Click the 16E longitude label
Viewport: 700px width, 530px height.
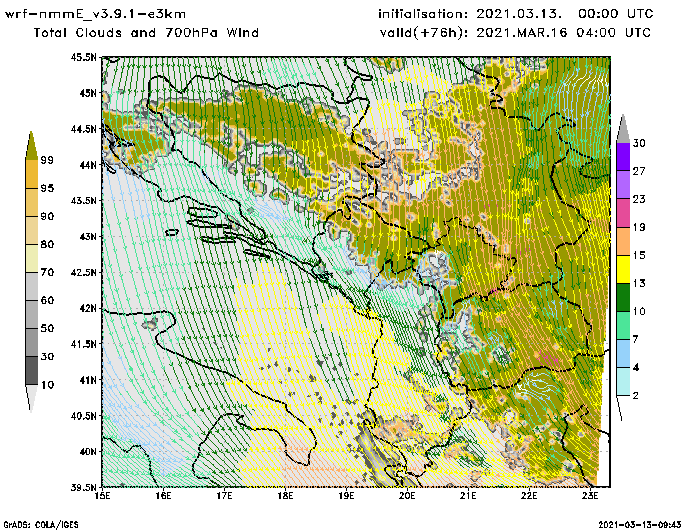point(163,496)
